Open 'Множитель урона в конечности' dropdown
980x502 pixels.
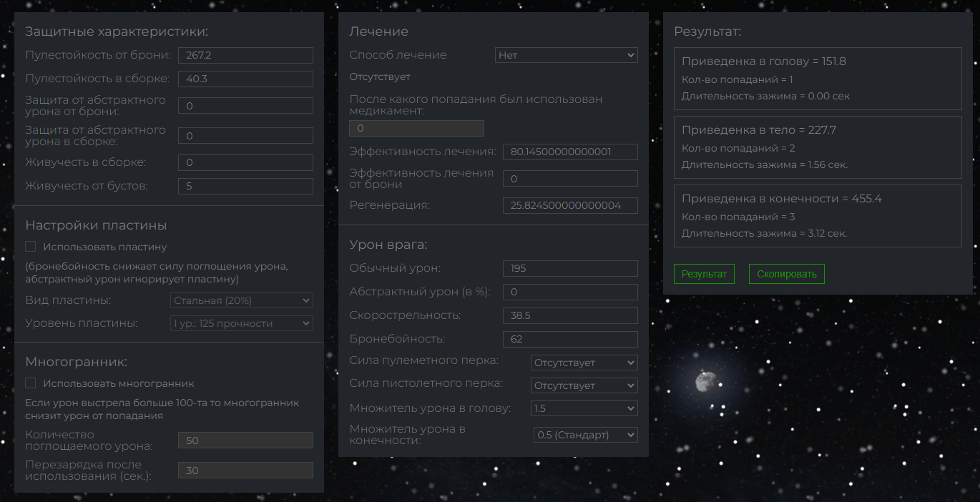[x=585, y=435]
